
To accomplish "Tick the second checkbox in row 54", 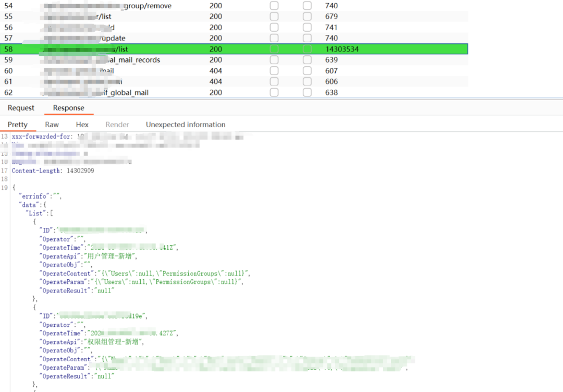I will 307,6.
